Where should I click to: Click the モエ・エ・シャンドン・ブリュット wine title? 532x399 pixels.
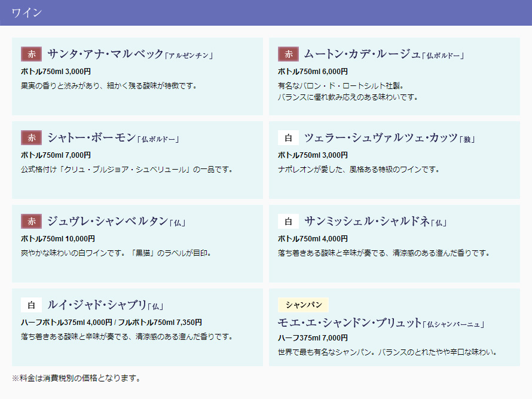click(350, 323)
